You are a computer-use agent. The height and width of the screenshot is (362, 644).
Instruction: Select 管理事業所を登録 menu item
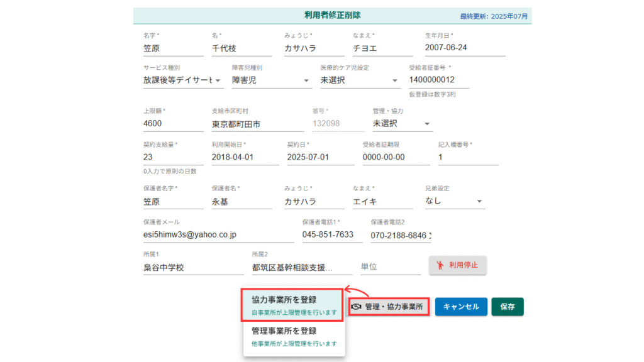tap(293, 336)
